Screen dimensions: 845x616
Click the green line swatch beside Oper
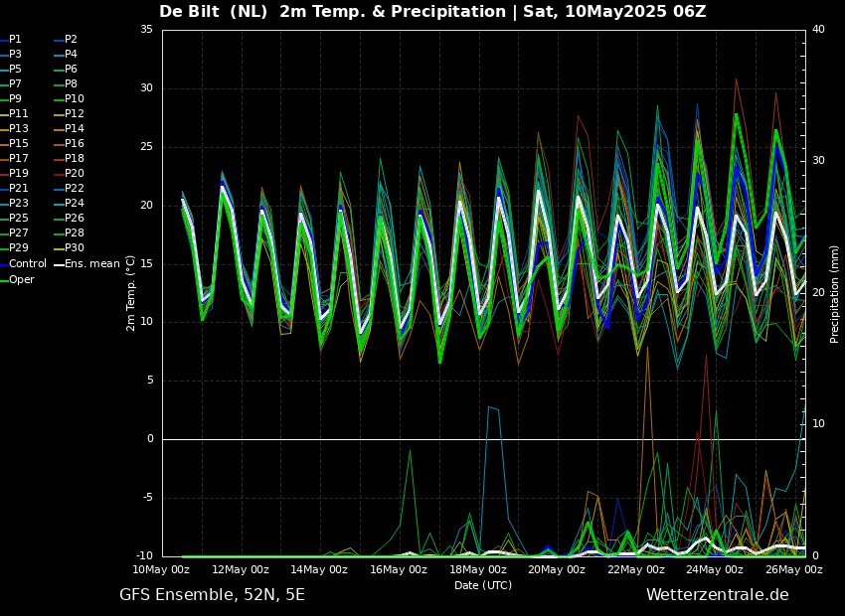click(x=4, y=279)
